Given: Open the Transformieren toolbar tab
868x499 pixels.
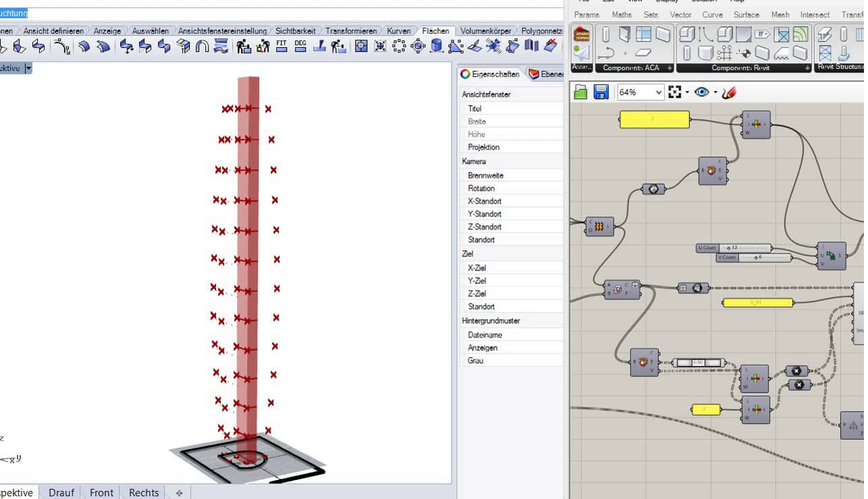Looking at the screenshot, I should click(351, 30).
